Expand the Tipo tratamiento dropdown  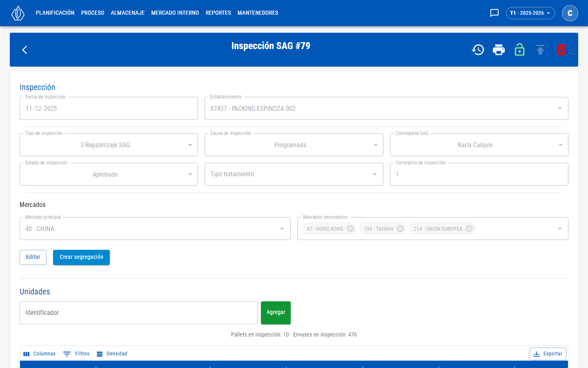coord(294,174)
